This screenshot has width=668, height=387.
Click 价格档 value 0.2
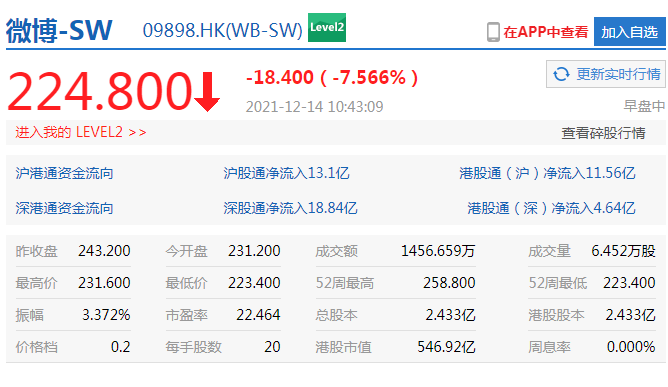coord(121,347)
